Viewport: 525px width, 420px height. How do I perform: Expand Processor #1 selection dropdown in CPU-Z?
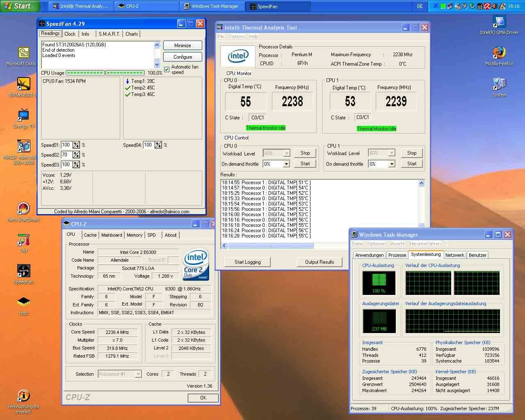point(138,374)
